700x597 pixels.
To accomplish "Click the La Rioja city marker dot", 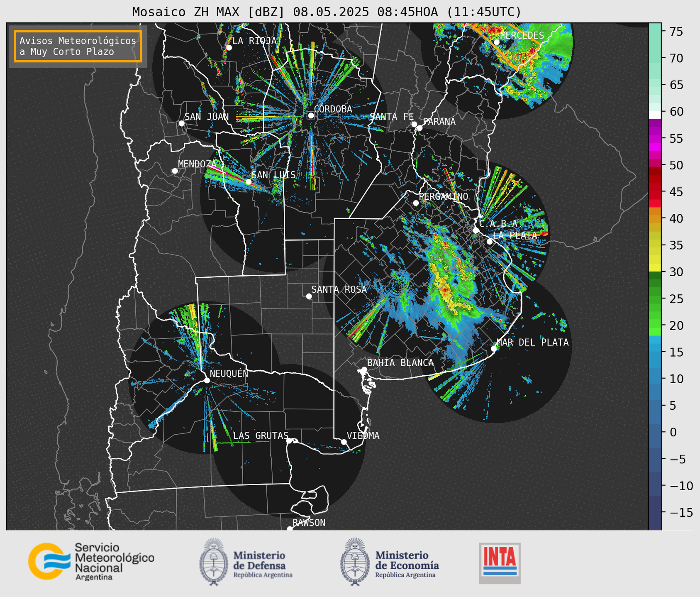I will (x=229, y=48).
